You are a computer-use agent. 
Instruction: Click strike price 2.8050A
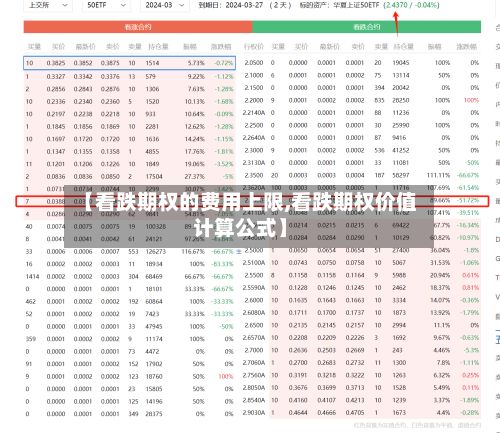[254, 388]
